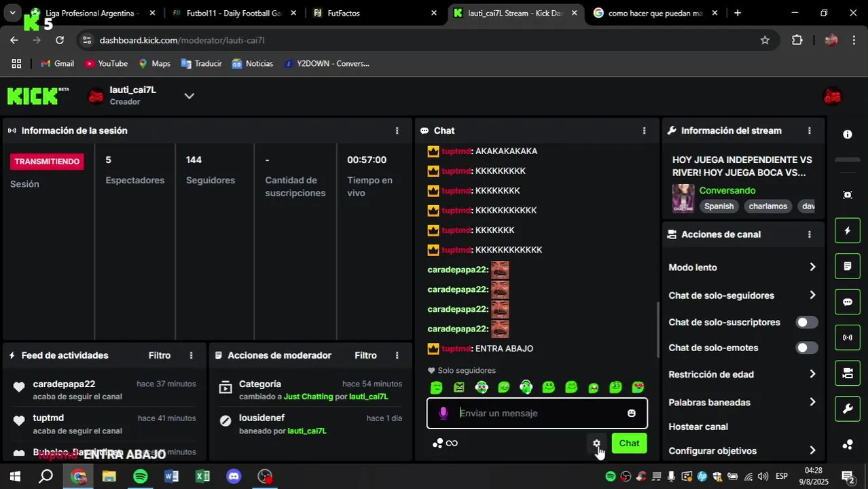Open the Y2DOWN bookmark
868x489 pixels.
(327, 63)
